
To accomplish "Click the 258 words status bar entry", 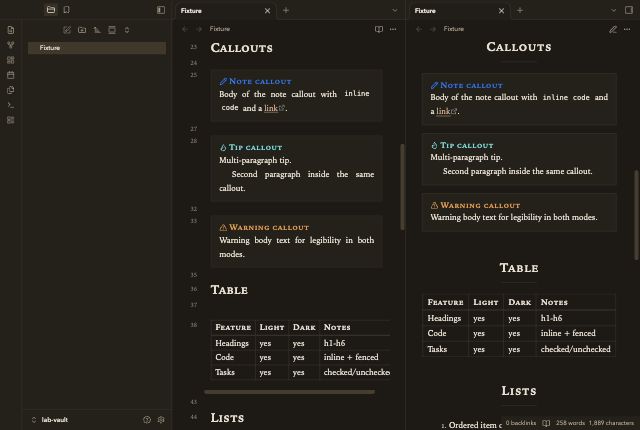I will 570,423.
